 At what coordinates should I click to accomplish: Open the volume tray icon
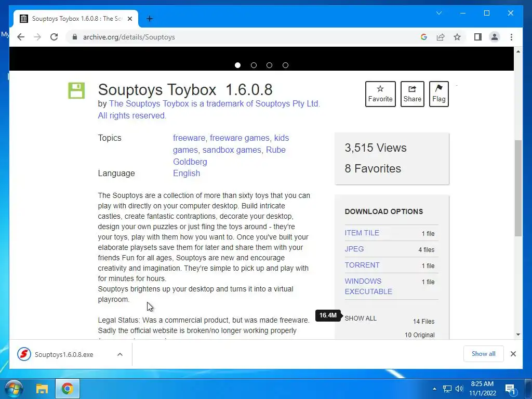(x=459, y=389)
